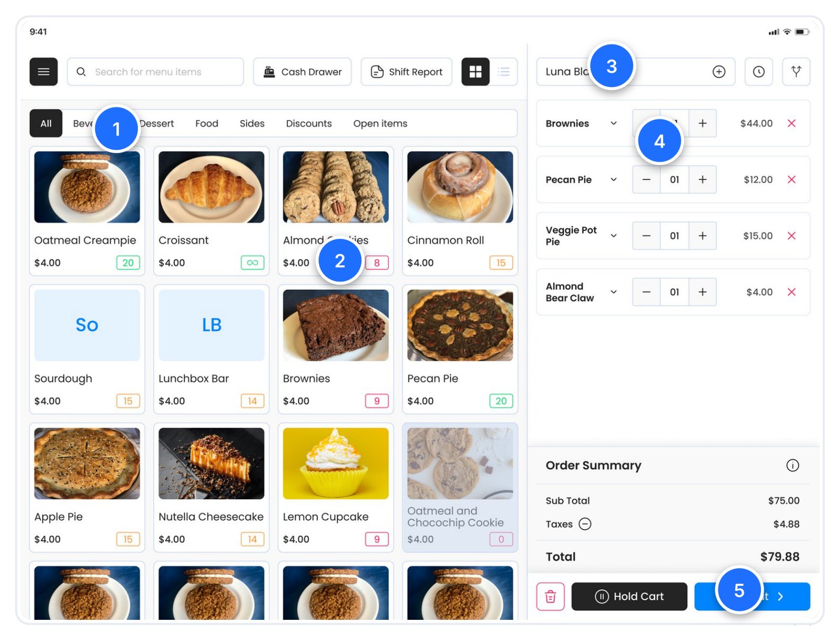Add Apple Pie to the cart
Screen dimensions: 840x633
[87, 488]
